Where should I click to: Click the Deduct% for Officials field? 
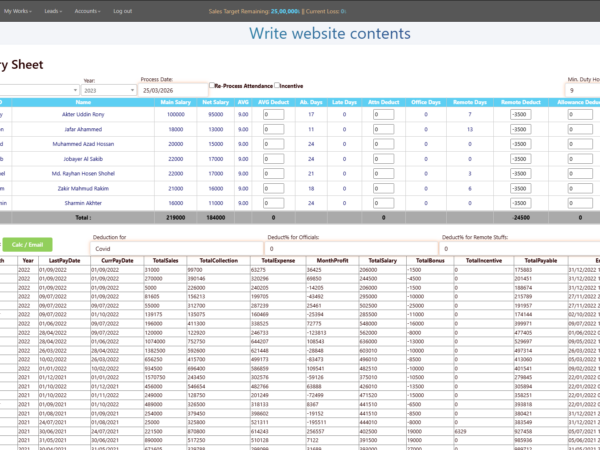click(x=351, y=249)
